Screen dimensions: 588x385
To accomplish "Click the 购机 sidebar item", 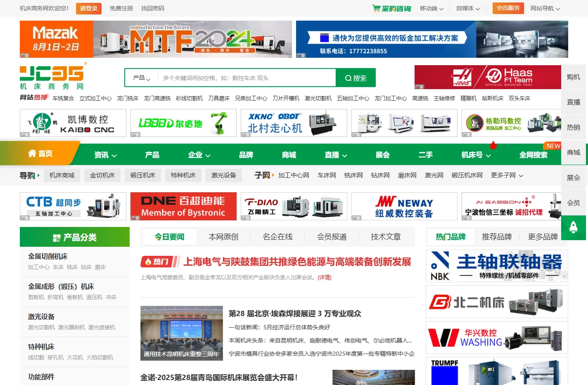I will 574,77.
